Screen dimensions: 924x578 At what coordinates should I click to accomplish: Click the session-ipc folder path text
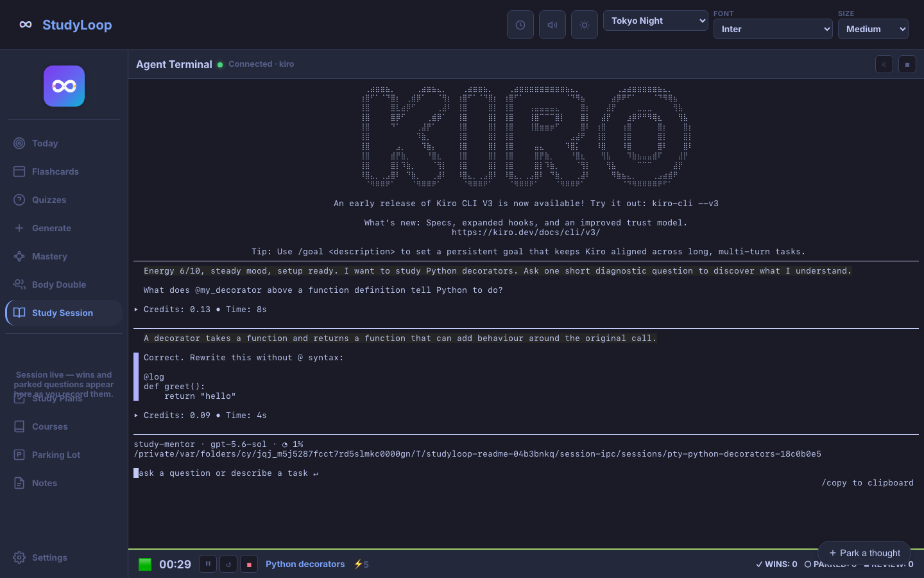(x=477, y=454)
